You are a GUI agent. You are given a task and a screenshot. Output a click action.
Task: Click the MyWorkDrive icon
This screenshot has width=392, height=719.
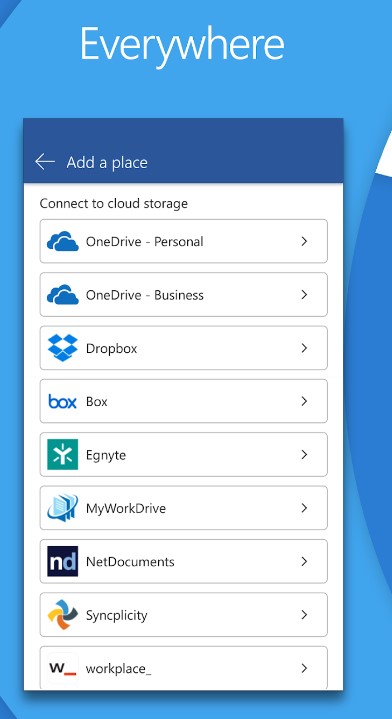coord(63,508)
